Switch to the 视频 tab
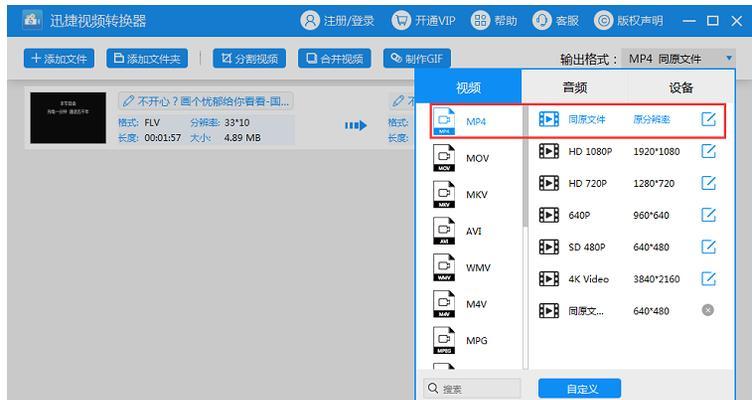This screenshot has width=752, height=400. [x=468, y=87]
